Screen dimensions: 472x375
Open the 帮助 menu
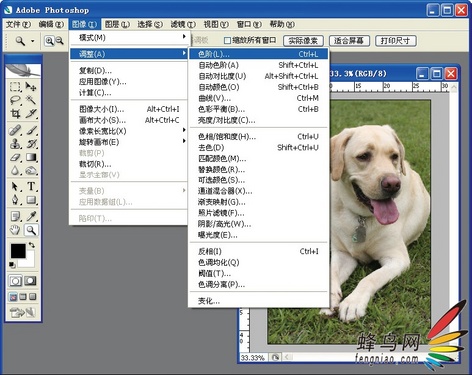click(x=282, y=24)
